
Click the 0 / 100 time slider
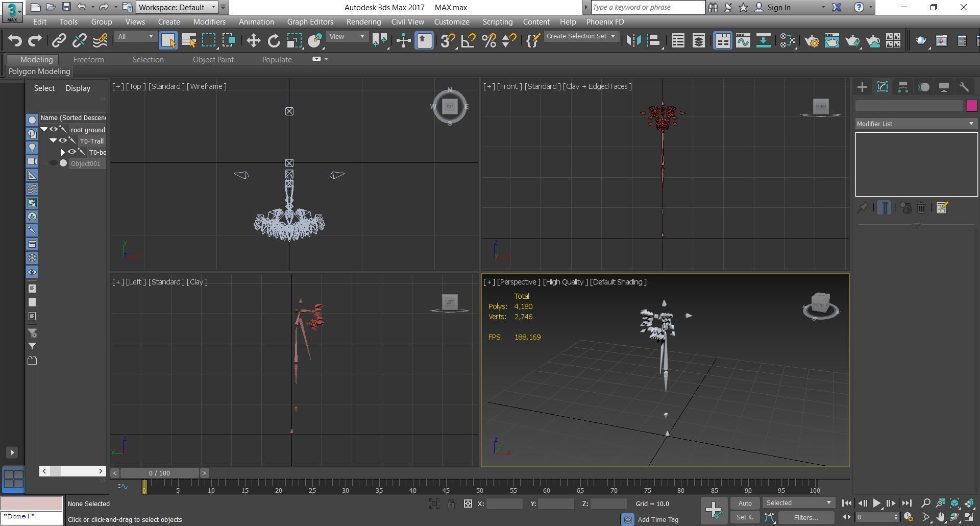pyautogui.click(x=159, y=473)
